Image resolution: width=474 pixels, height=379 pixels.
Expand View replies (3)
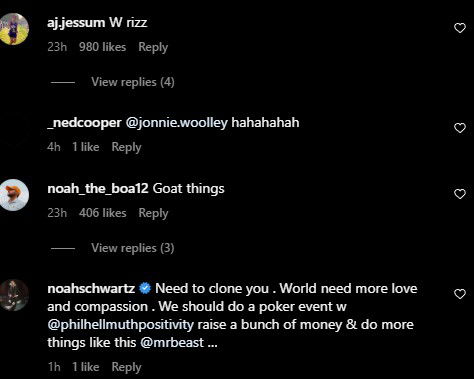click(133, 248)
